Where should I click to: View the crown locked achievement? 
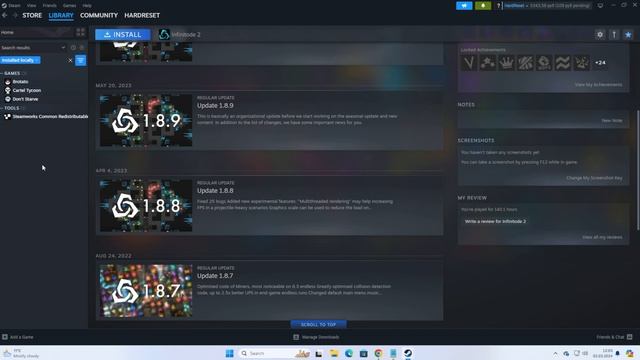click(x=507, y=63)
